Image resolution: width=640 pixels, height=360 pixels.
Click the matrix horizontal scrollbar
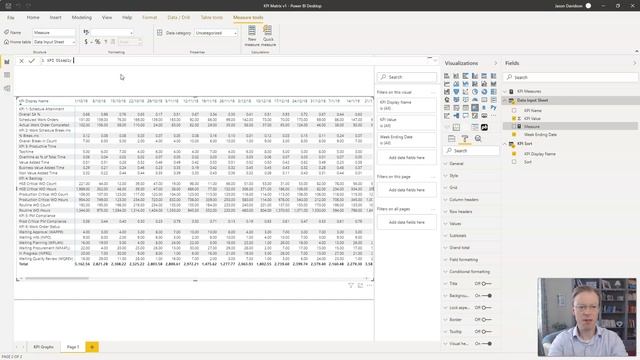pos(57,279)
